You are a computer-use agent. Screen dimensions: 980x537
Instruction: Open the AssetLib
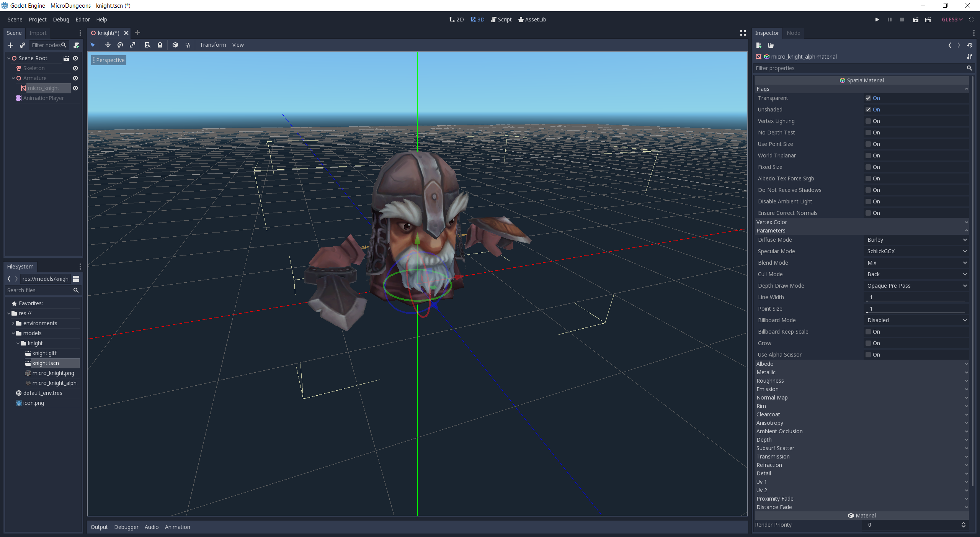[532, 20]
